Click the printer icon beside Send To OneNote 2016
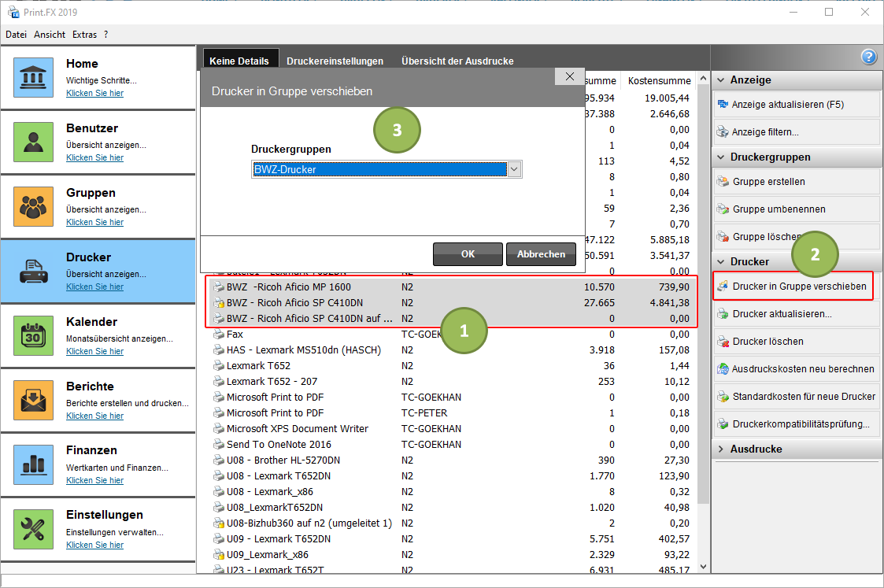The height and width of the screenshot is (588, 884). (219, 445)
